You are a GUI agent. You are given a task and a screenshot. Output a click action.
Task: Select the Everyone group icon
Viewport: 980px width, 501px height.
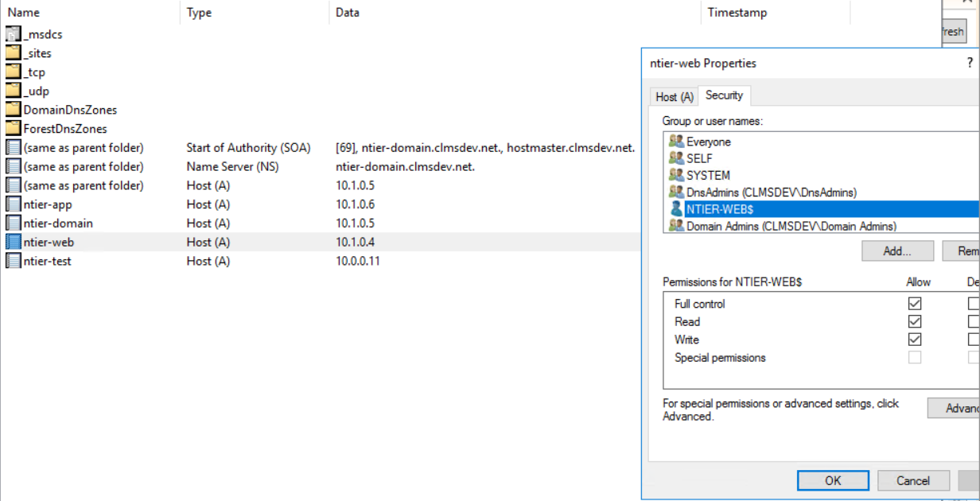pos(676,142)
